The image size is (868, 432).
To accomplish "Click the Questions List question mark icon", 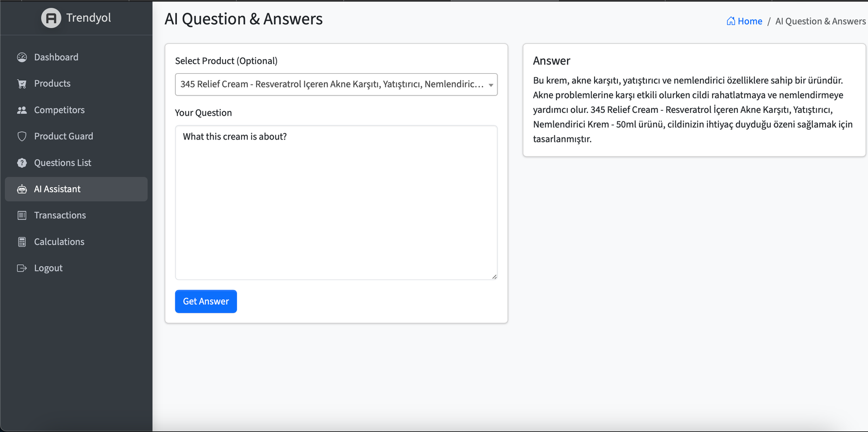I will pyautogui.click(x=22, y=163).
